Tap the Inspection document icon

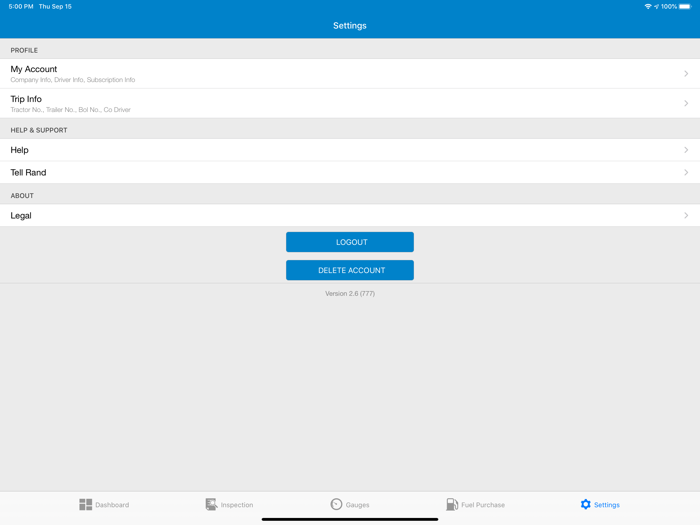click(211, 504)
